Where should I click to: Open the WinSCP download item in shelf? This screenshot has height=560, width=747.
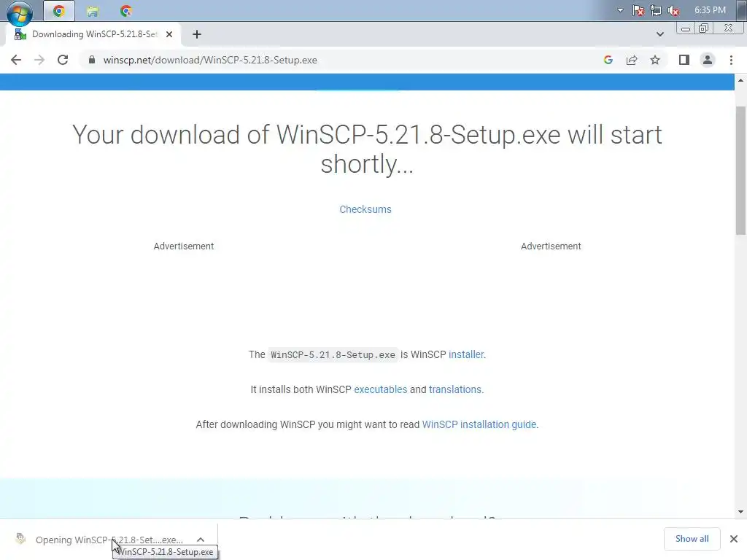(109, 540)
